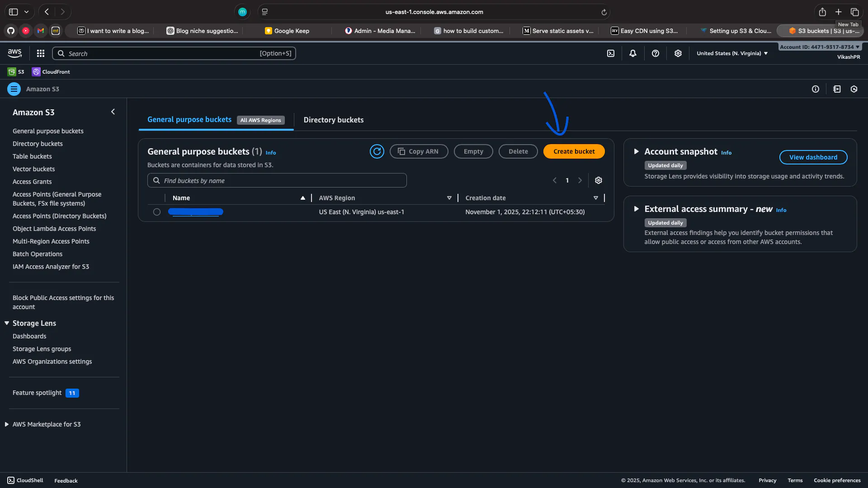Open the AWS services grid menu
Viewport: 868px width, 488px height.
click(41, 53)
